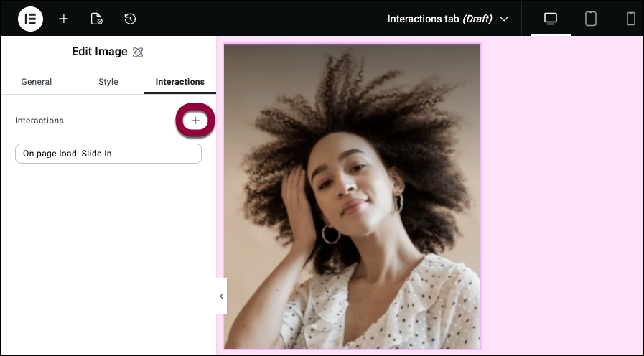Click the atom icon beside Edit Image

(x=139, y=52)
